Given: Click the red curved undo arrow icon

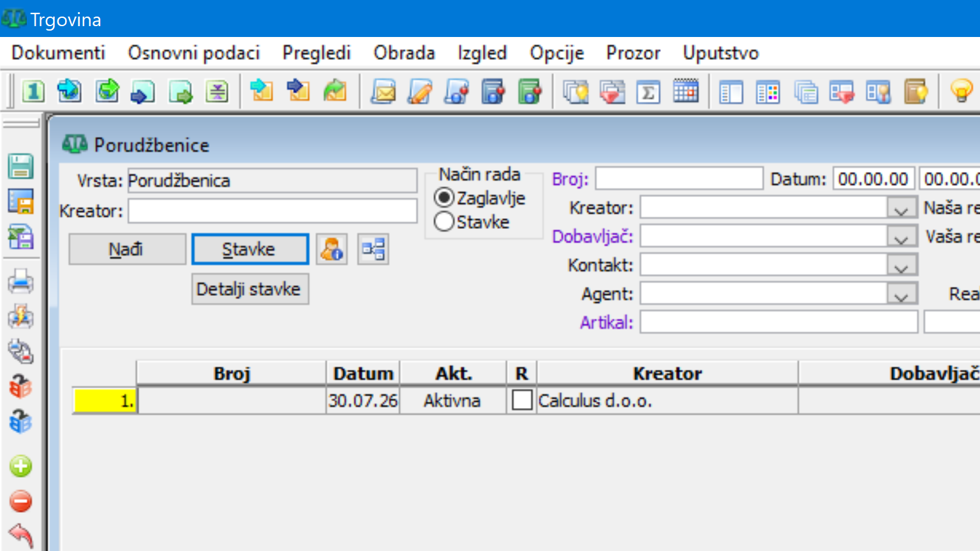Looking at the screenshot, I should (21, 536).
